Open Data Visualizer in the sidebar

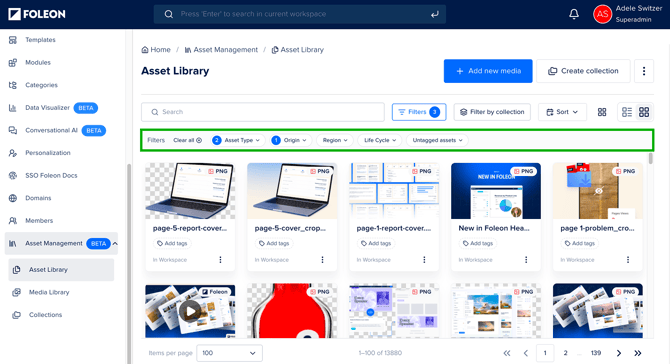47,108
